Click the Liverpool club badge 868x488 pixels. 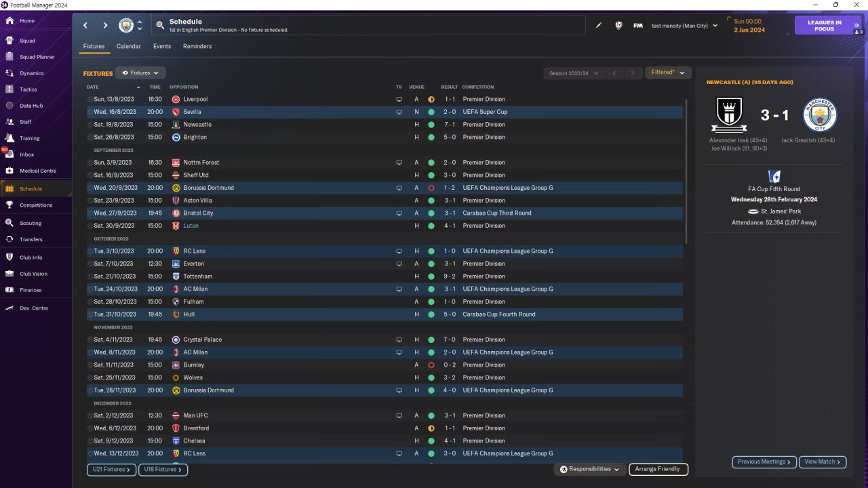[x=176, y=100]
